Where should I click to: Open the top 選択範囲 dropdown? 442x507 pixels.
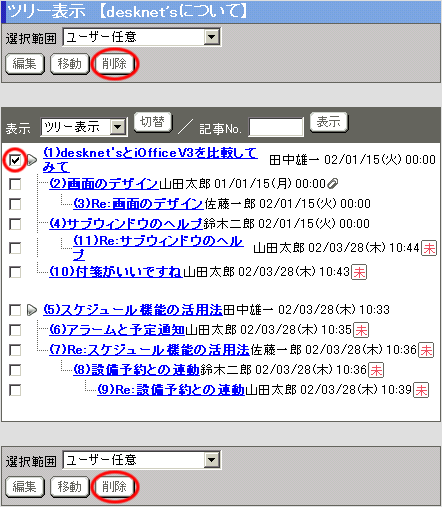pyautogui.click(x=142, y=37)
